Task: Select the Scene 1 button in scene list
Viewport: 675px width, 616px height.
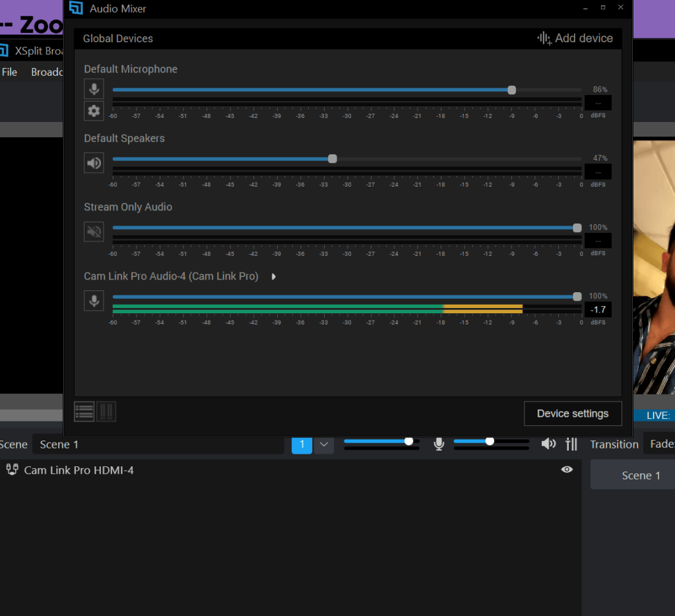Action: coord(633,476)
